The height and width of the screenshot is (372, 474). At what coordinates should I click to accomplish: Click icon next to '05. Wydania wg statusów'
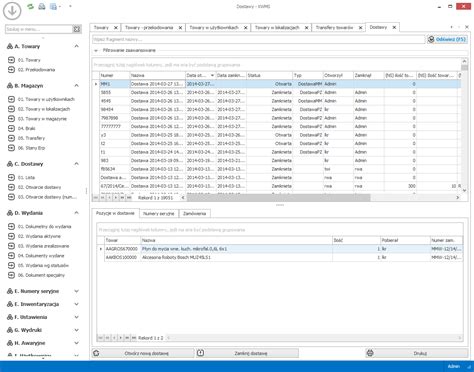tap(11, 265)
